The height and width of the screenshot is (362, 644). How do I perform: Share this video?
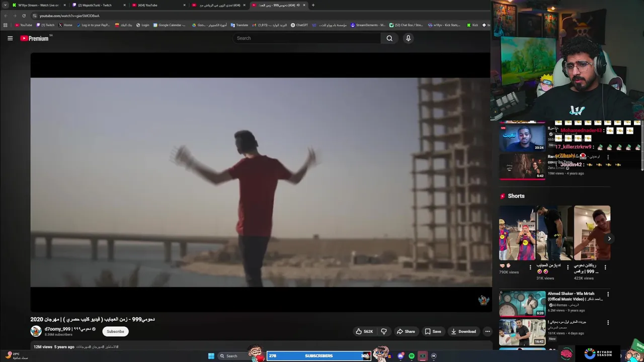pyautogui.click(x=406, y=331)
